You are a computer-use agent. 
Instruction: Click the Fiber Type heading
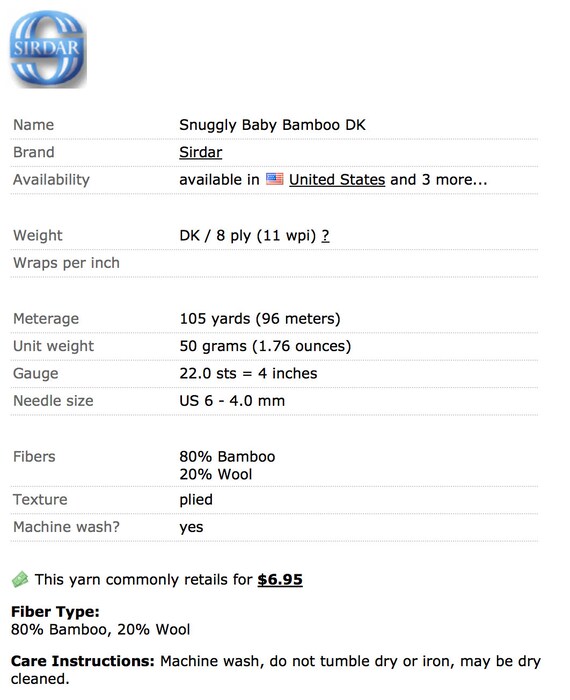coord(55,612)
